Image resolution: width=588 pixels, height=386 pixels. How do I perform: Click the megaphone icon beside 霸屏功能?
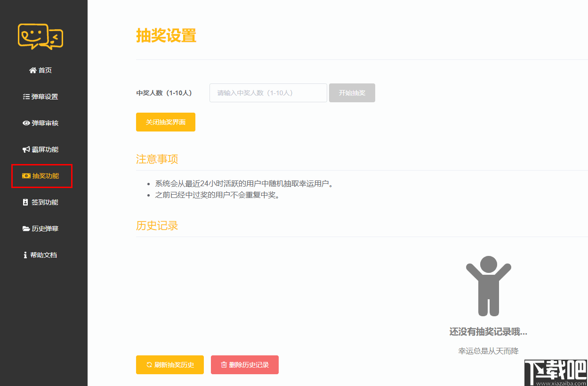pyautogui.click(x=27, y=149)
